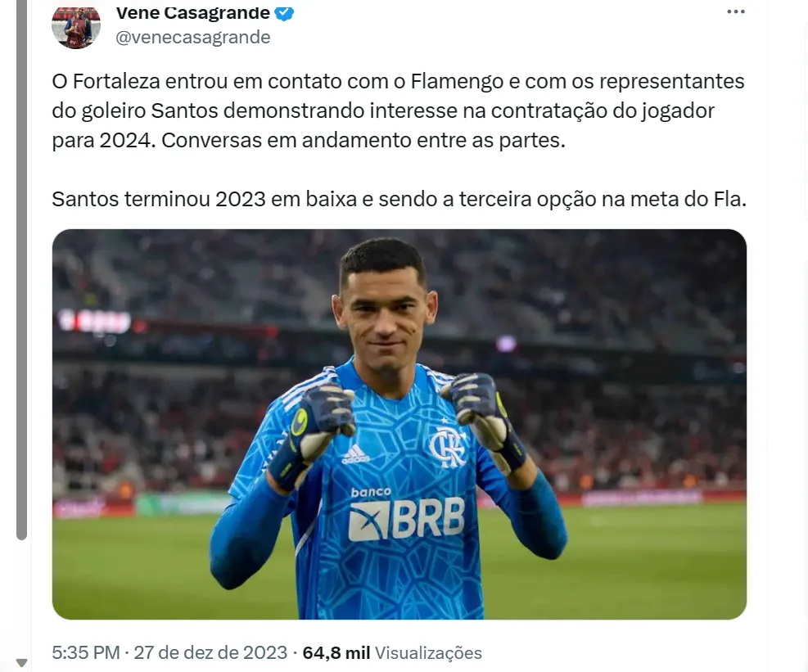Open the three-dot more options menu
808x672 pixels.
[x=735, y=11]
